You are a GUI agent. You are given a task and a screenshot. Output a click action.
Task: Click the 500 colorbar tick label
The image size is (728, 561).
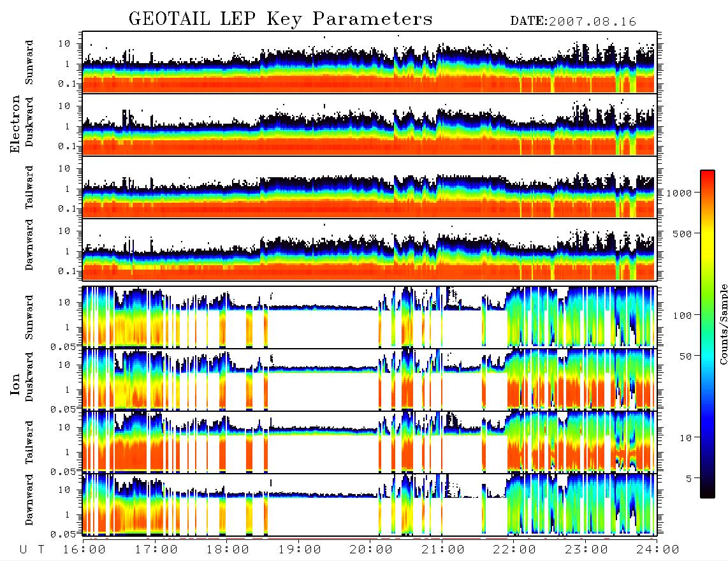pyautogui.click(x=682, y=233)
